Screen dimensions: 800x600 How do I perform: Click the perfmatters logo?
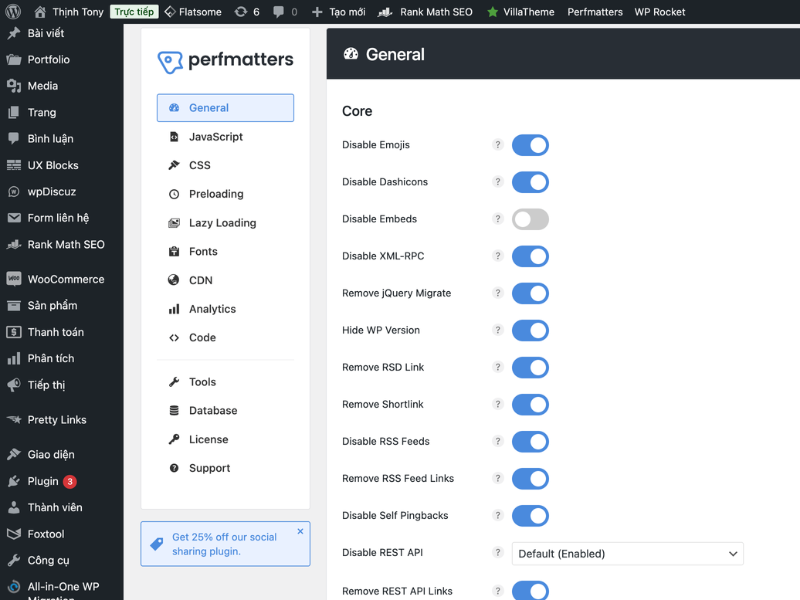(226, 61)
